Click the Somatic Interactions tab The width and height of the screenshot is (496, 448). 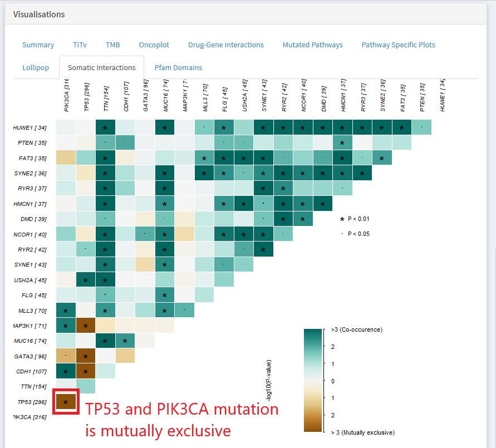click(101, 68)
